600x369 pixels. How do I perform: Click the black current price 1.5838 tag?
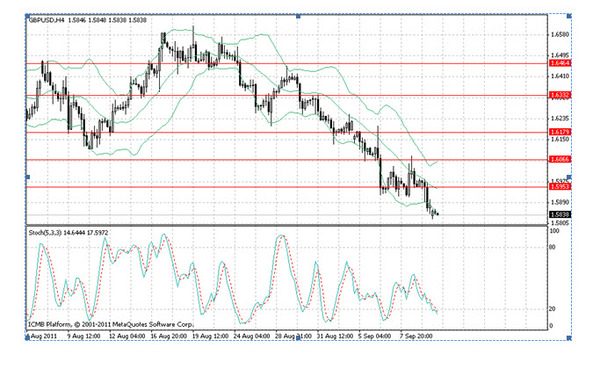click(x=560, y=215)
